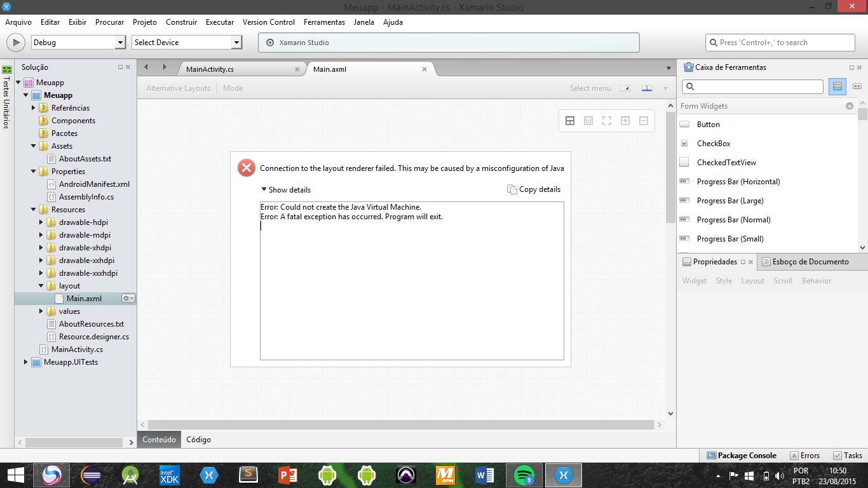
Task: Click the designer ruler size icon
Action: pyautogui.click(x=588, y=121)
